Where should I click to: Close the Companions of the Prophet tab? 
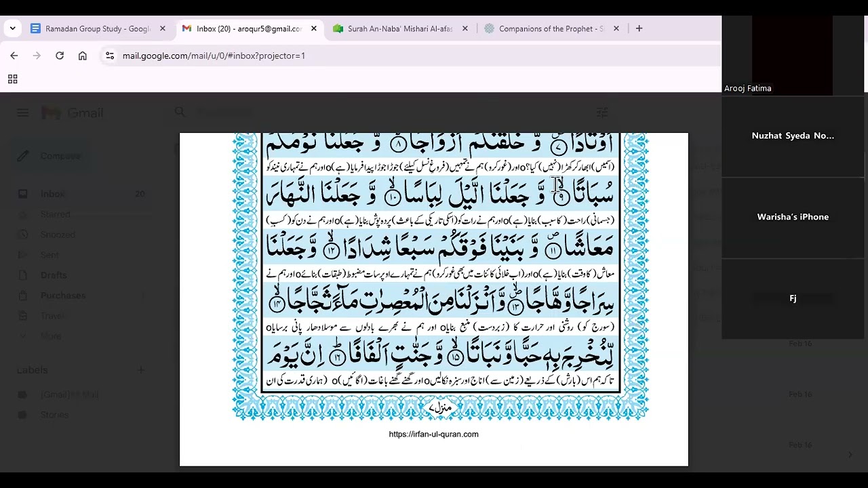pyautogui.click(x=616, y=28)
